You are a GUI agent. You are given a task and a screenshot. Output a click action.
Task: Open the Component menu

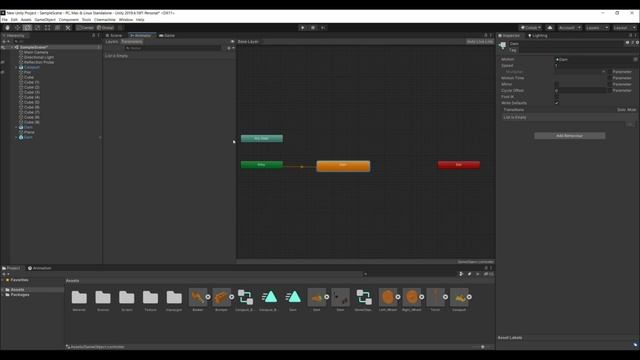pos(69,20)
